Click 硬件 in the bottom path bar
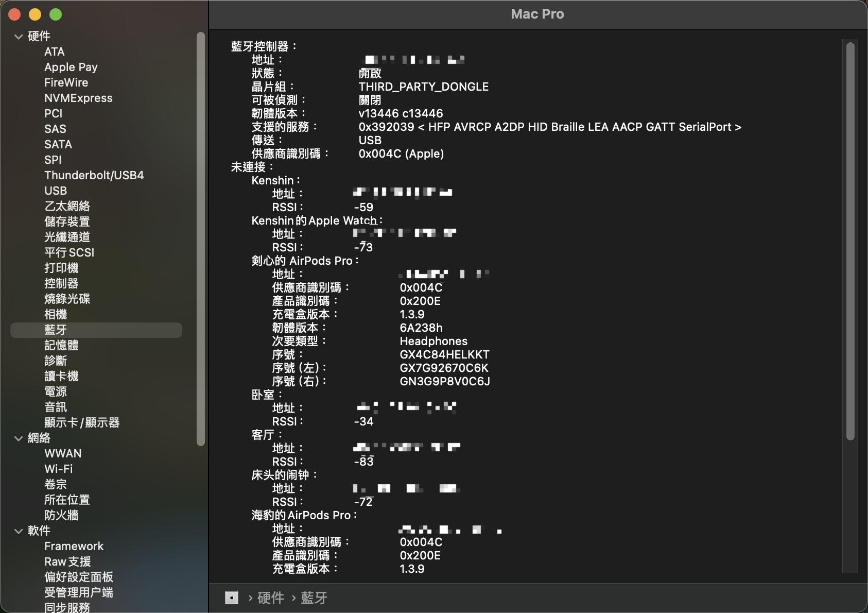Viewport: 868px width, 613px height. pyautogui.click(x=271, y=598)
